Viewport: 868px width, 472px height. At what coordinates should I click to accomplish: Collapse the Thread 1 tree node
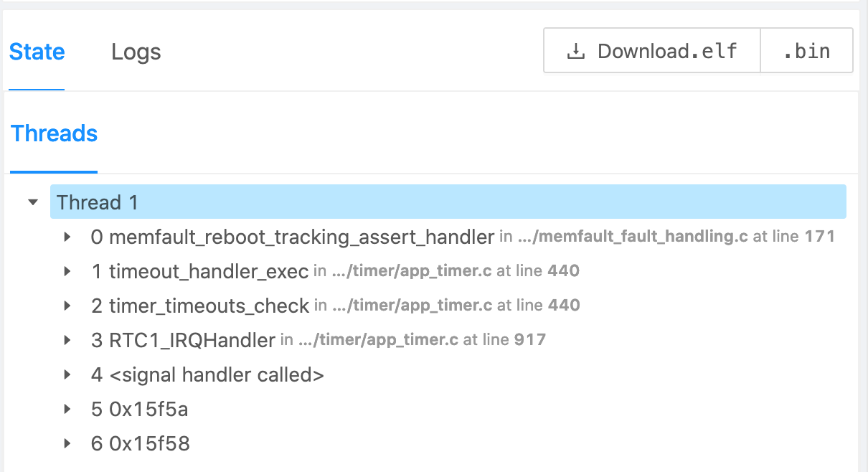pos(32,202)
